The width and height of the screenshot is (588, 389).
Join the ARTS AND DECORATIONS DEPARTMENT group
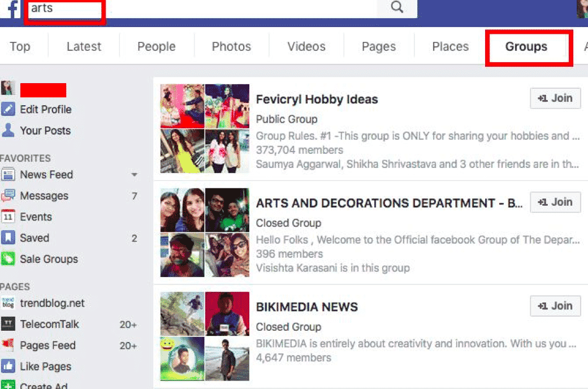(555, 202)
